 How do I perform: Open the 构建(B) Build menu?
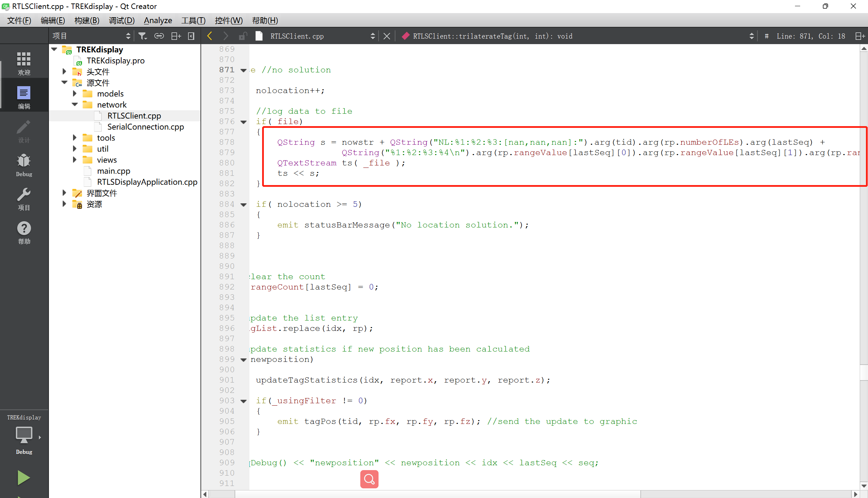pyautogui.click(x=87, y=20)
